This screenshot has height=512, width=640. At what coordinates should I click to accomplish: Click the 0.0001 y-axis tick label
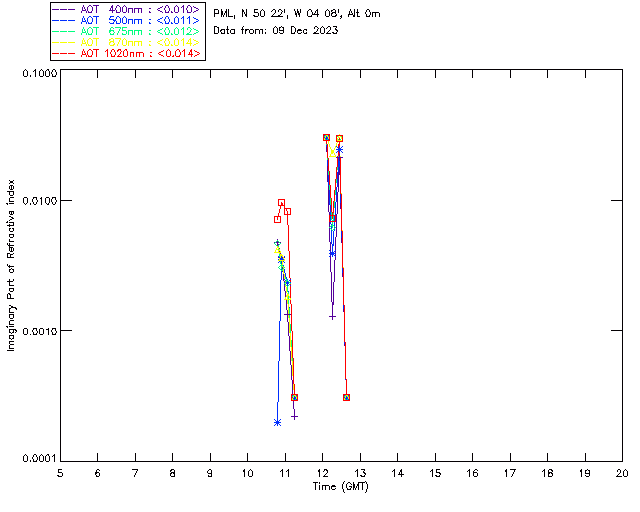click(40, 459)
